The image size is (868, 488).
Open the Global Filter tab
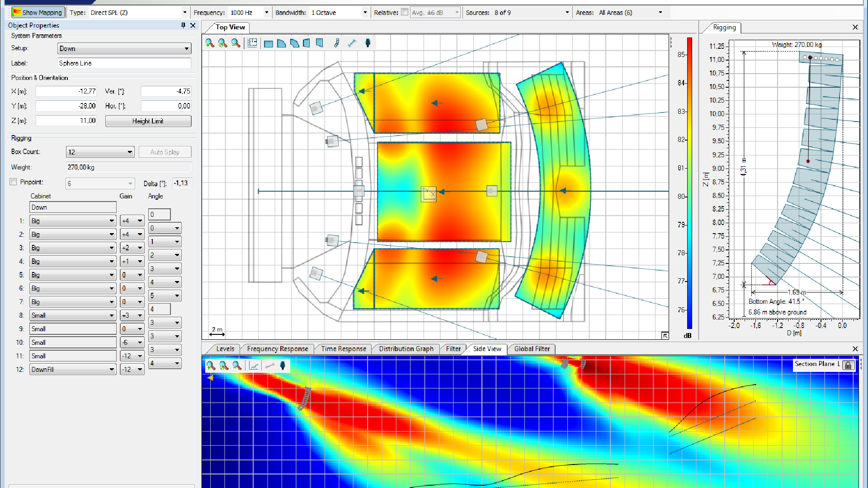[x=532, y=349]
